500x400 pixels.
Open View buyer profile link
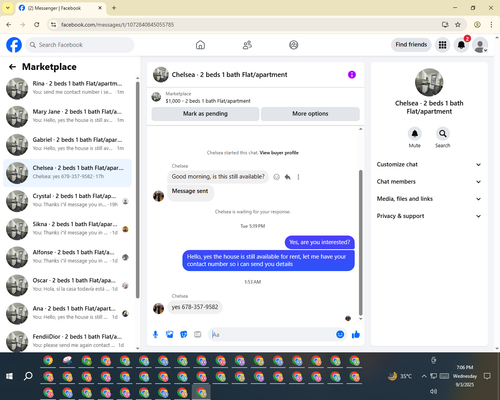[279, 153]
